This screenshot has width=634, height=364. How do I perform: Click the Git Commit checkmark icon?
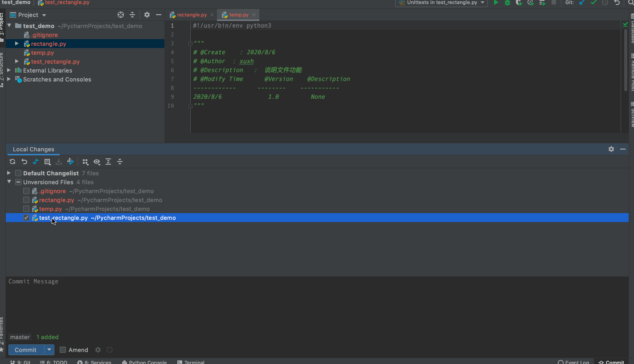coord(593,3)
